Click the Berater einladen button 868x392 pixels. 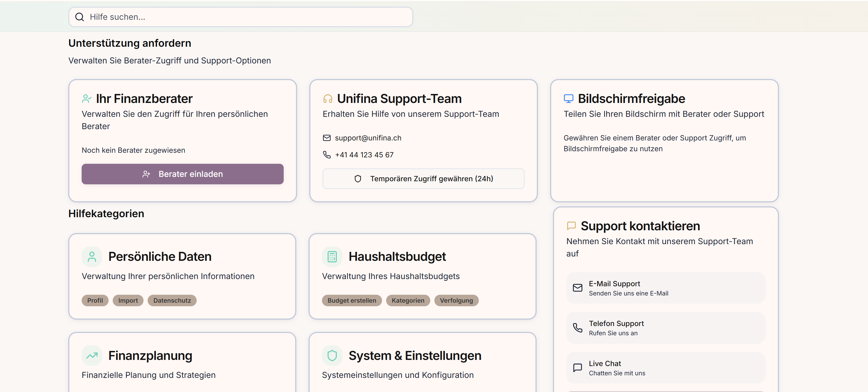[182, 174]
